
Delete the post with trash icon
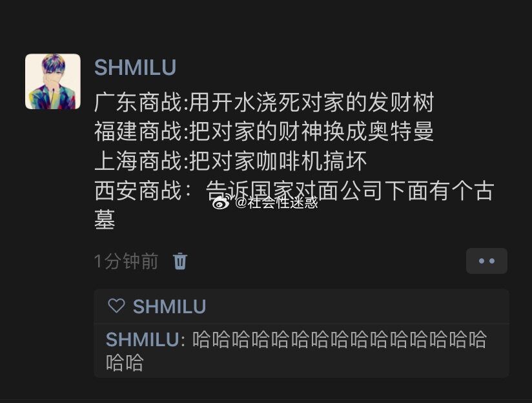point(180,261)
